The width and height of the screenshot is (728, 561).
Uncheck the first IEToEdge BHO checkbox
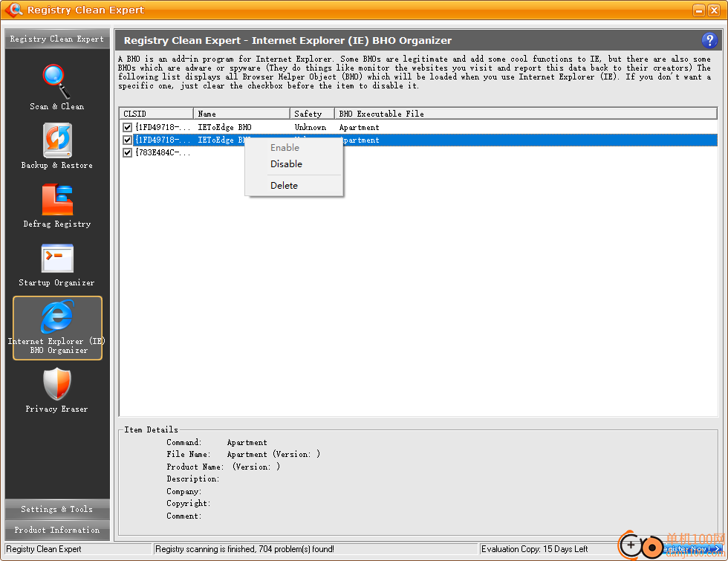[127, 127]
